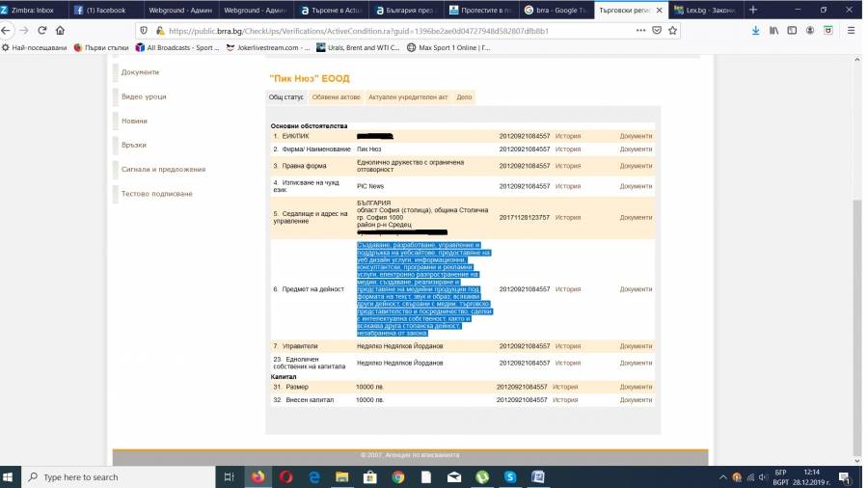Open Документи link in the ЕИК/ПИК row
Screen dimensions: 868x488
pyautogui.click(x=636, y=136)
